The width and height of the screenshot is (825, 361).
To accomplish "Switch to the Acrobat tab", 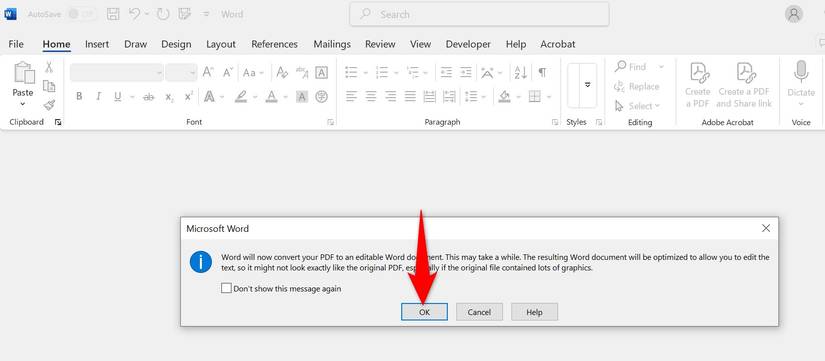I will tap(558, 44).
